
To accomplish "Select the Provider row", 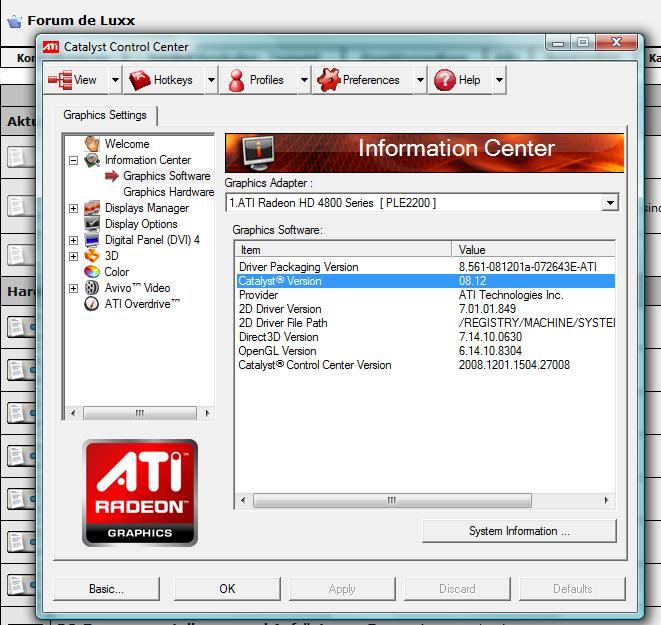I will 425,295.
